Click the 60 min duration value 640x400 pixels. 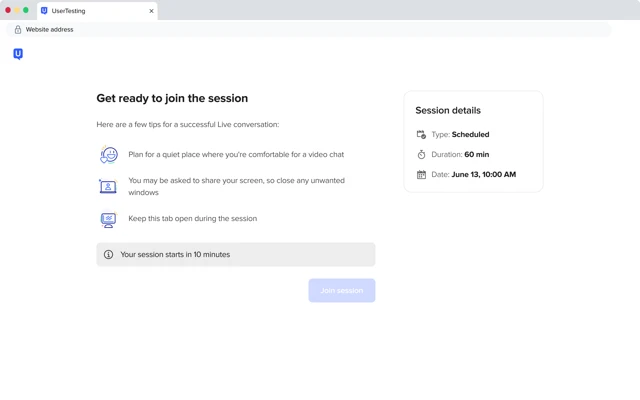(477, 155)
